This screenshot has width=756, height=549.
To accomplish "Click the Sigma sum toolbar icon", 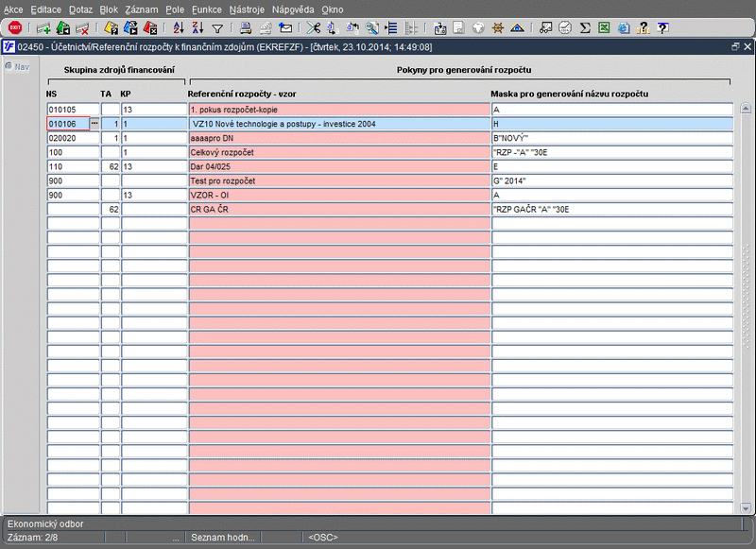I will (585, 28).
